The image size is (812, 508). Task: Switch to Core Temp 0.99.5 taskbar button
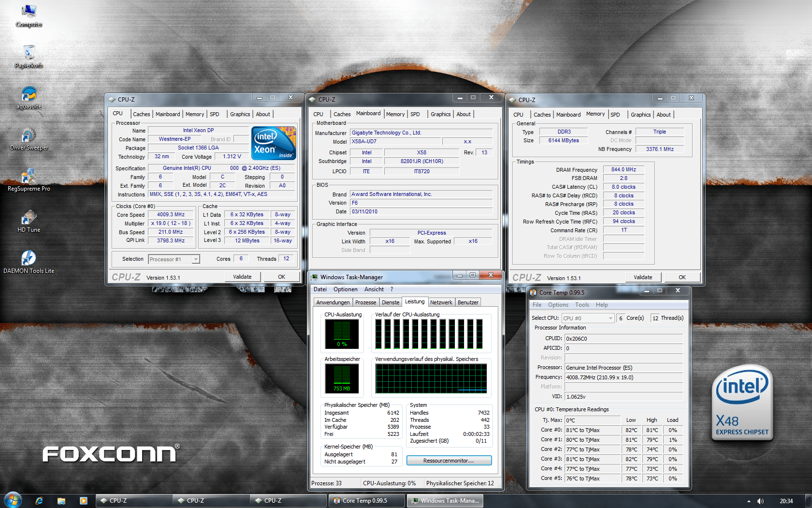pyautogui.click(x=366, y=501)
